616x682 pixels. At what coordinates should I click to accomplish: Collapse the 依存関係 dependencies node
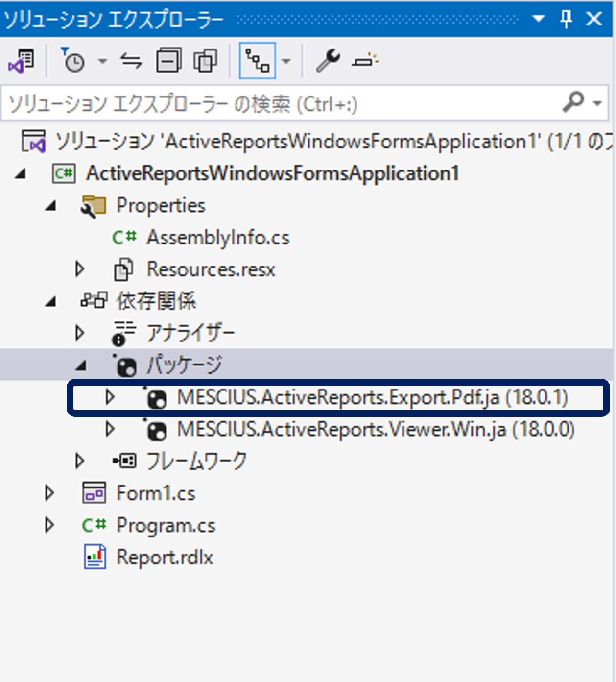tap(50, 302)
